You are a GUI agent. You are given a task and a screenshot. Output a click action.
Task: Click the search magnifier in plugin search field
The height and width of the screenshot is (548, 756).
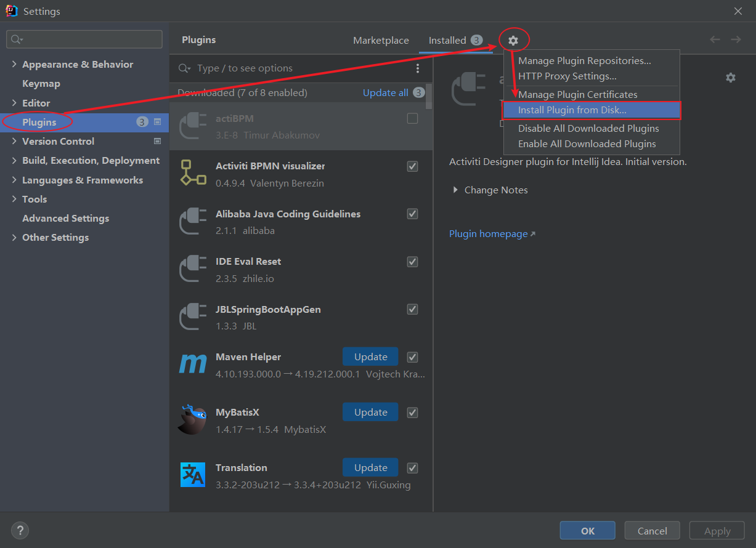184,68
